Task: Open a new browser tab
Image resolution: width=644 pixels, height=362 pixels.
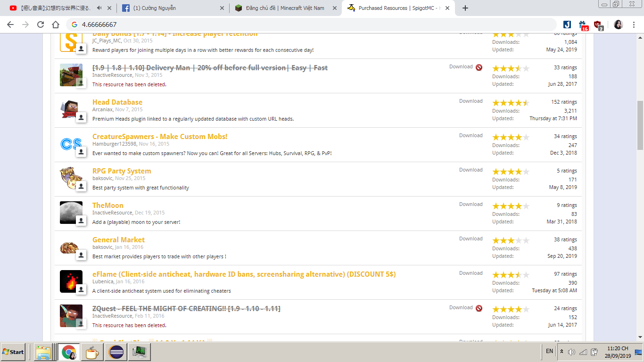Action: (465, 8)
